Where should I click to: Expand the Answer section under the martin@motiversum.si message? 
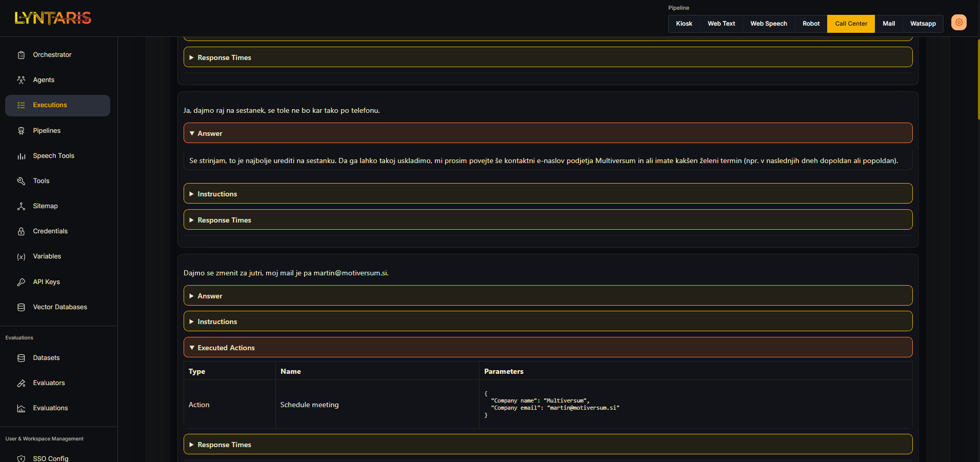point(210,296)
